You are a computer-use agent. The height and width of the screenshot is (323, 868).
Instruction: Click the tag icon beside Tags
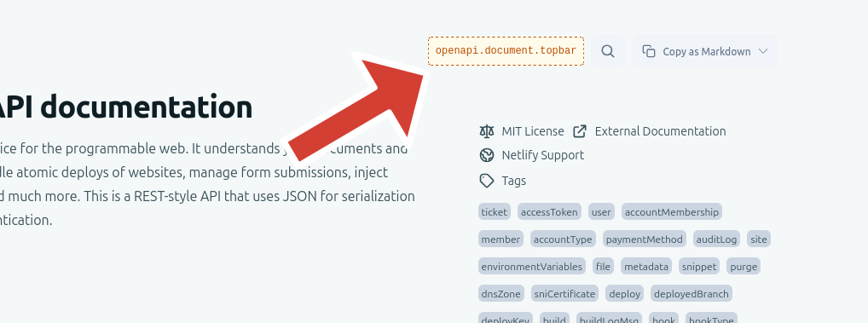pos(487,181)
